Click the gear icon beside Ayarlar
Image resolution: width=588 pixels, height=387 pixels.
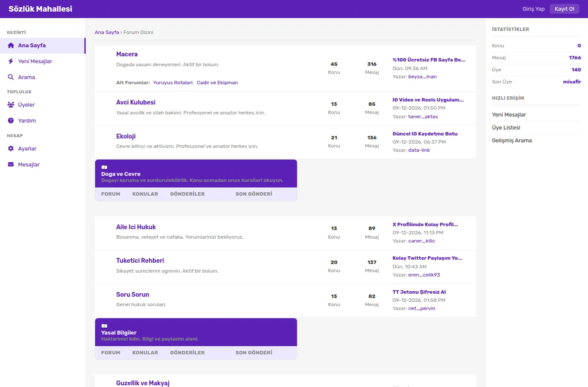coord(11,149)
